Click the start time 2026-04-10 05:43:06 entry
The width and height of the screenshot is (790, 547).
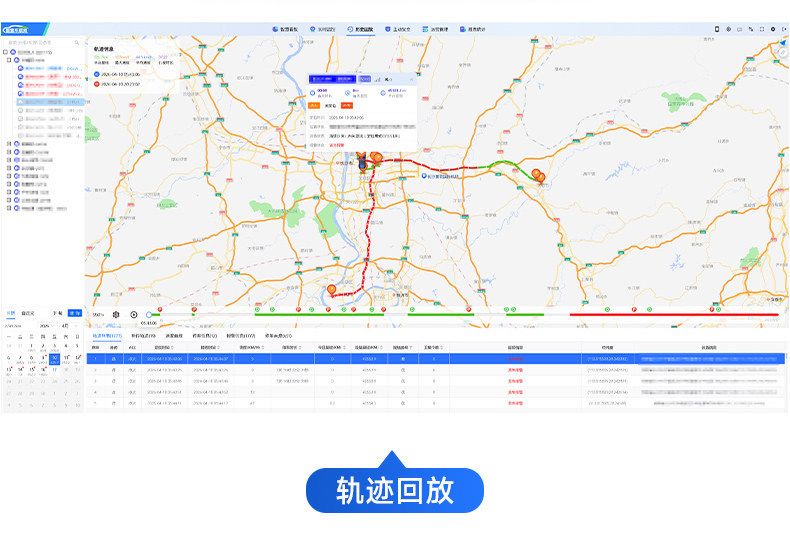[x=117, y=74]
